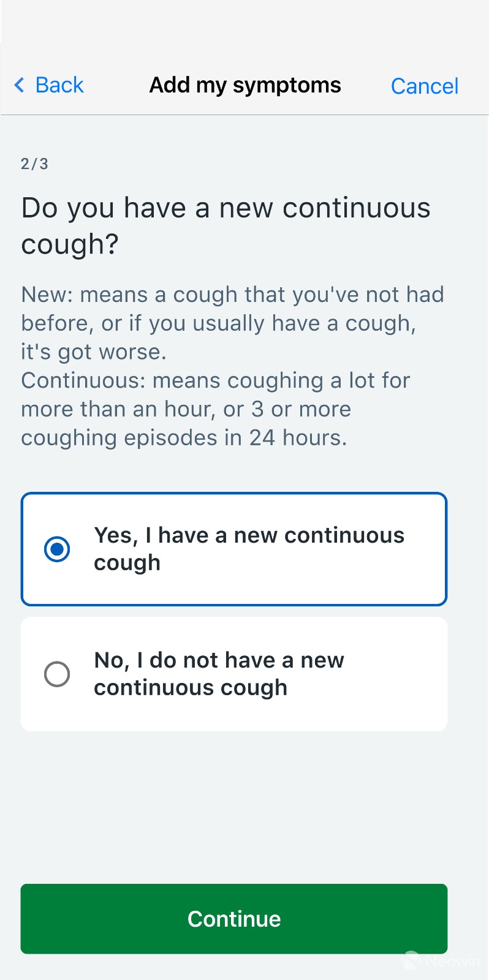The height and width of the screenshot is (980, 489).
Task: Click the "Do you have a new continuous cough?" heading
Action: [x=226, y=225]
